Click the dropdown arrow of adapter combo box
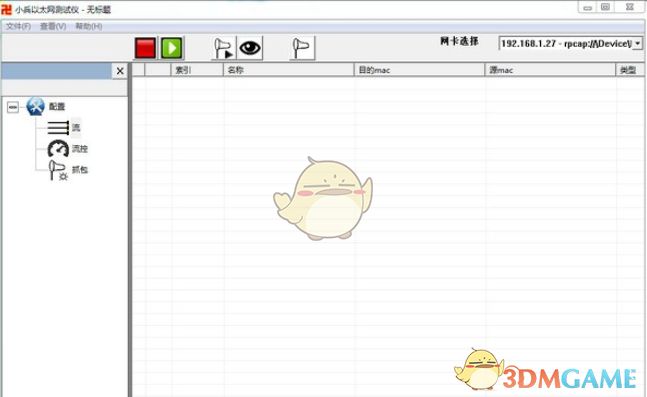The height and width of the screenshot is (397, 647). pos(638,43)
